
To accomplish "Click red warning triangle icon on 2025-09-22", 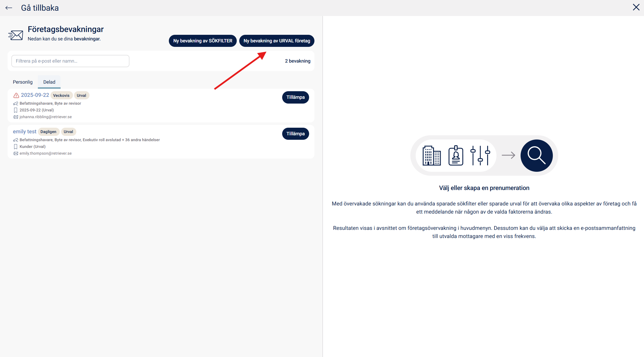I will point(16,95).
